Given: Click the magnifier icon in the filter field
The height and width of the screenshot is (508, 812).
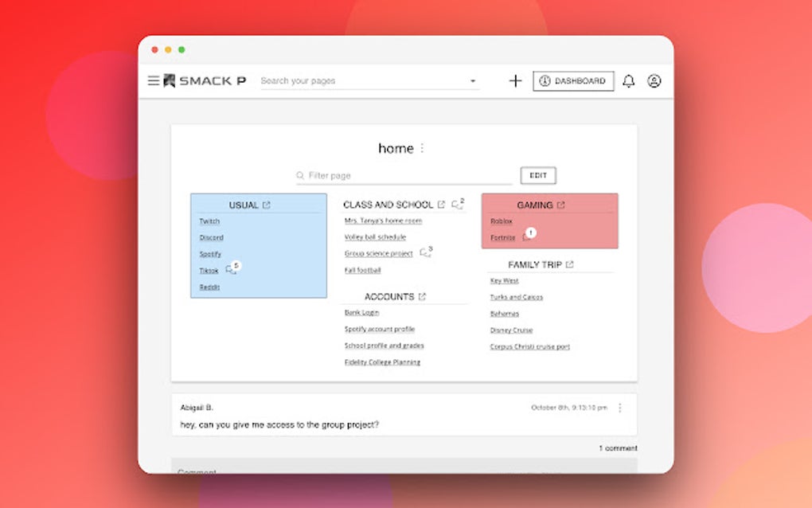Looking at the screenshot, I should click(299, 174).
